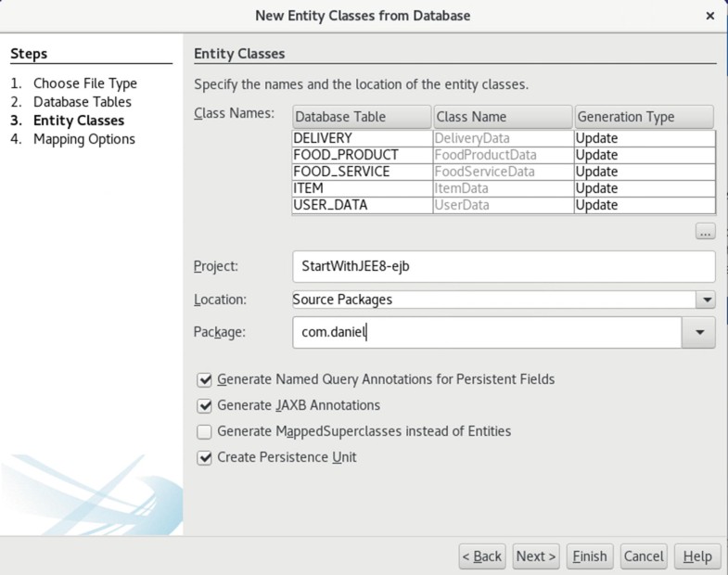Open Help for this wizard
728x575 pixels.
(697, 556)
